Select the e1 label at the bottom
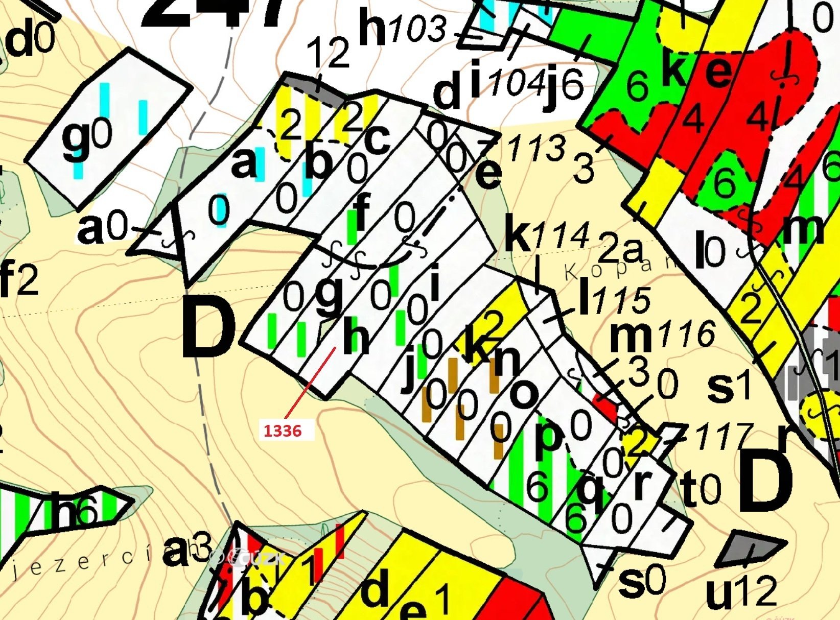The image size is (840, 620). [426, 603]
